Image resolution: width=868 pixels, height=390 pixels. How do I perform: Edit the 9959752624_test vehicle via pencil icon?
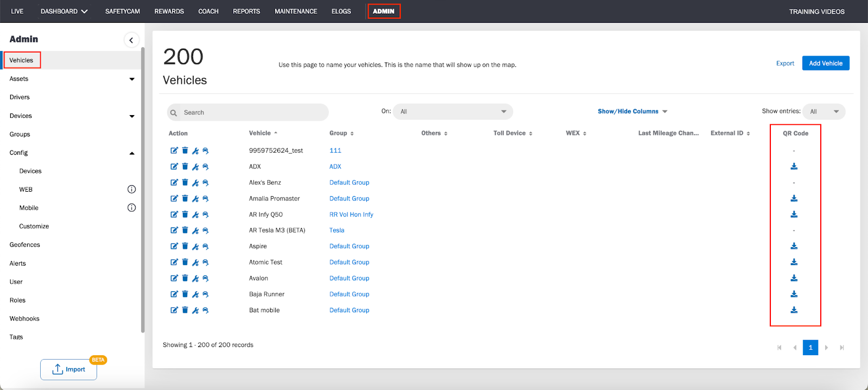(x=174, y=150)
